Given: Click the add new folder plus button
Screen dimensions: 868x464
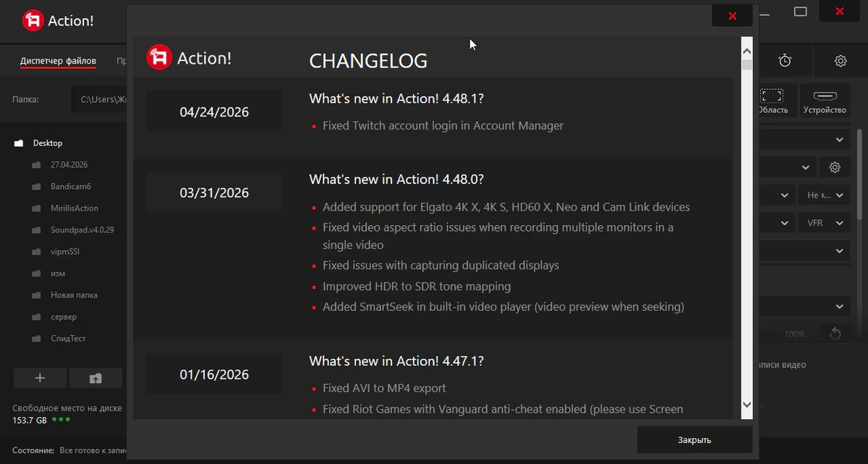Looking at the screenshot, I should [40, 378].
